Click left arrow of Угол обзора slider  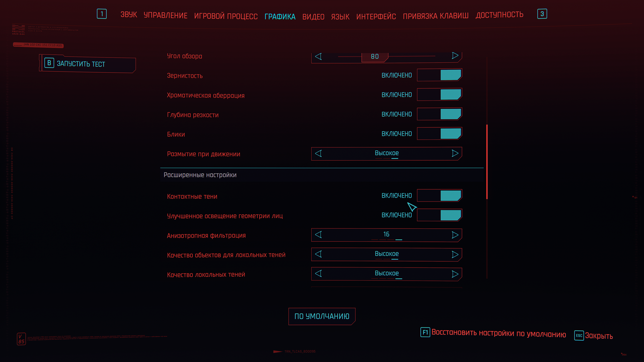click(x=318, y=56)
